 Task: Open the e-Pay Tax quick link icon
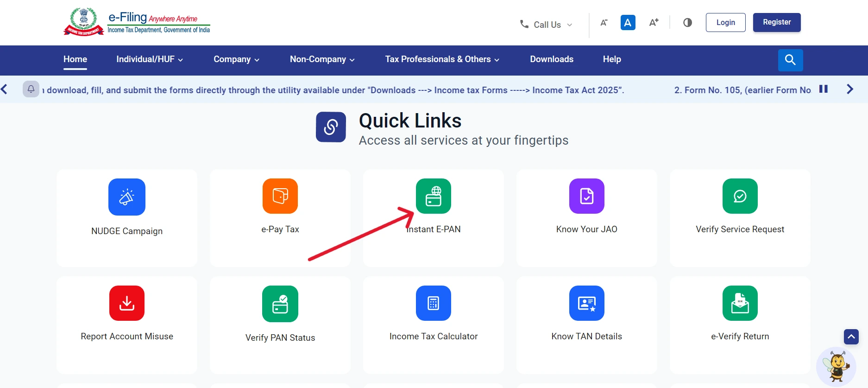280,196
